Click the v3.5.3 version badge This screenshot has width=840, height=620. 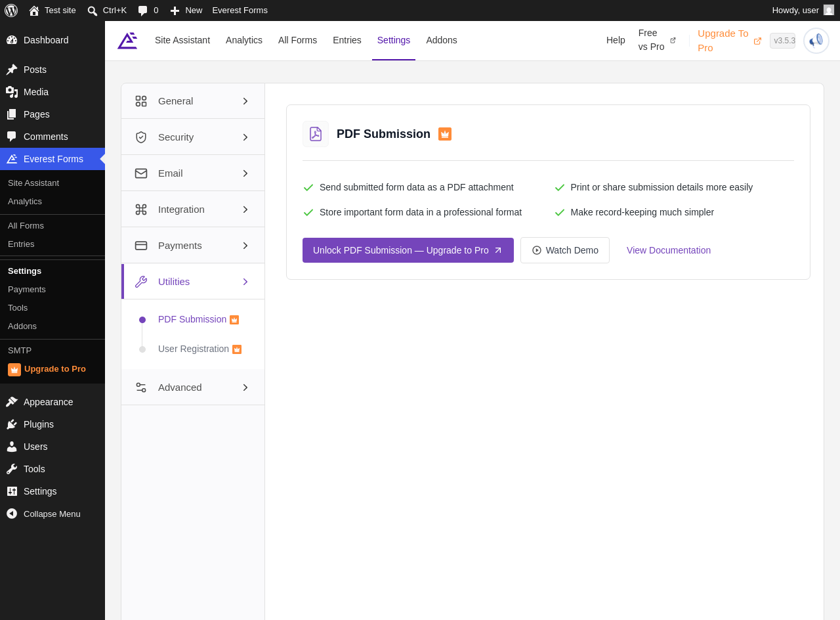pos(782,41)
